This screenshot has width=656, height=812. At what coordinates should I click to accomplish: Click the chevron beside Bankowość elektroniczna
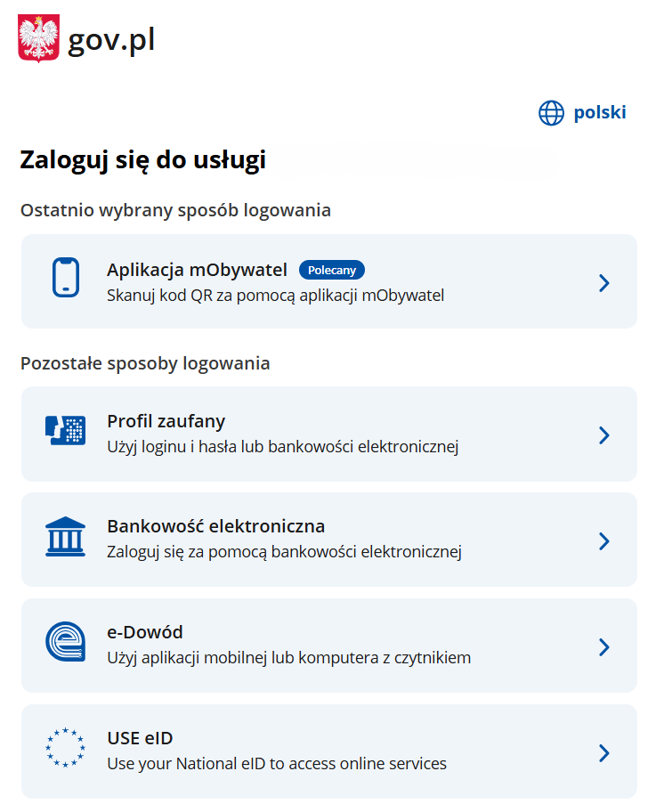(604, 540)
